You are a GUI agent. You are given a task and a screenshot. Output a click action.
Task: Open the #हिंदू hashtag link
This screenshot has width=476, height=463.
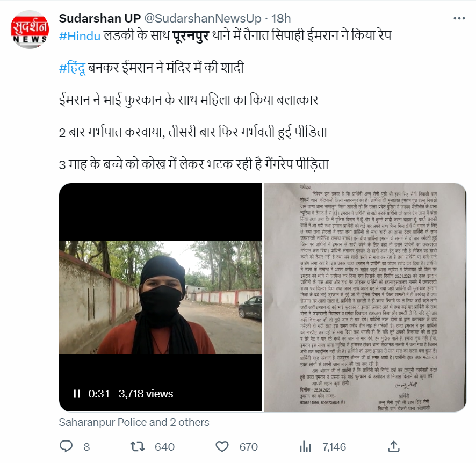tap(72, 68)
